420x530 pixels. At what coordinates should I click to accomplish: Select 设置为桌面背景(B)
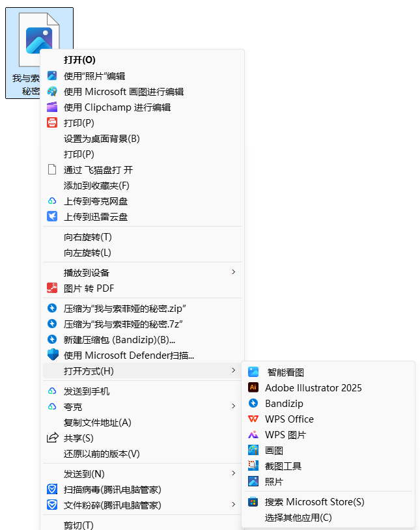click(x=143, y=139)
